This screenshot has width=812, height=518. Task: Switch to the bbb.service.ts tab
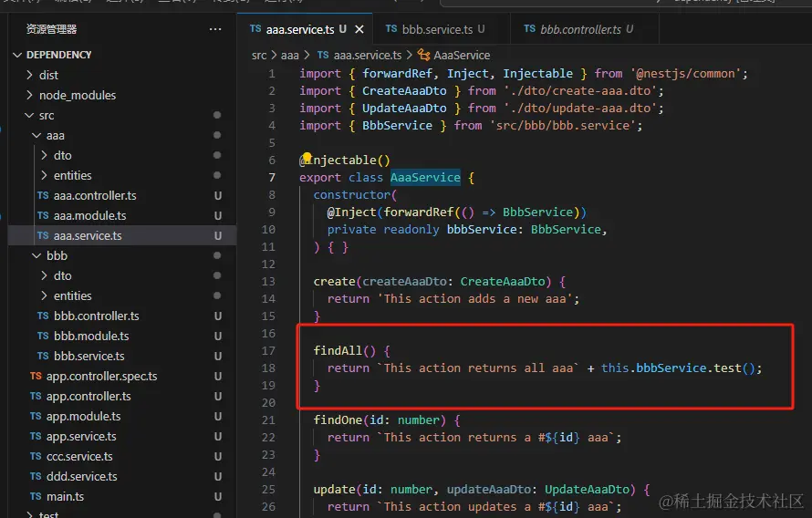click(436, 29)
